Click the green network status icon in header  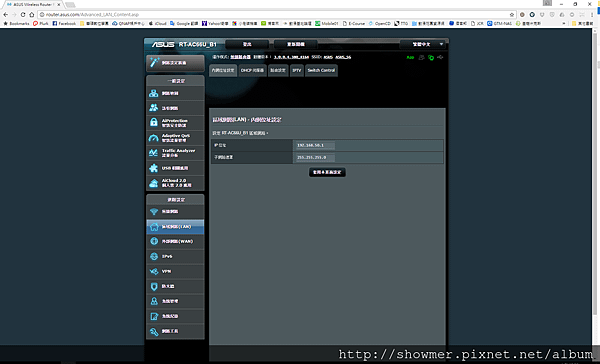[x=431, y=57]
